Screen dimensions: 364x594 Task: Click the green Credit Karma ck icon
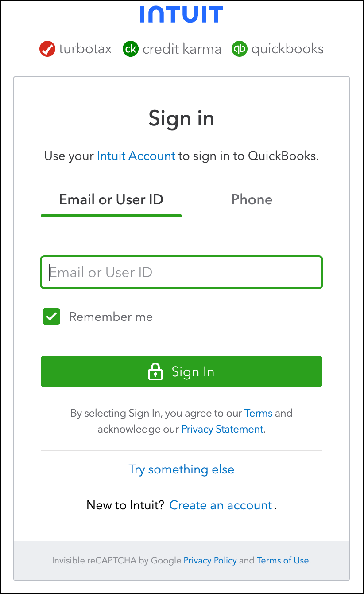tap(130, 49)
